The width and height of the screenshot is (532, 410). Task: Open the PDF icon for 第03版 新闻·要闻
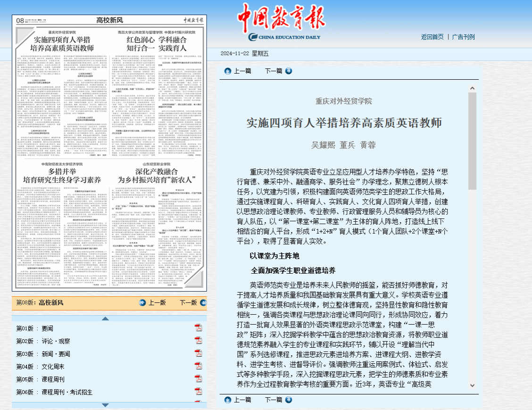point(199,354)
